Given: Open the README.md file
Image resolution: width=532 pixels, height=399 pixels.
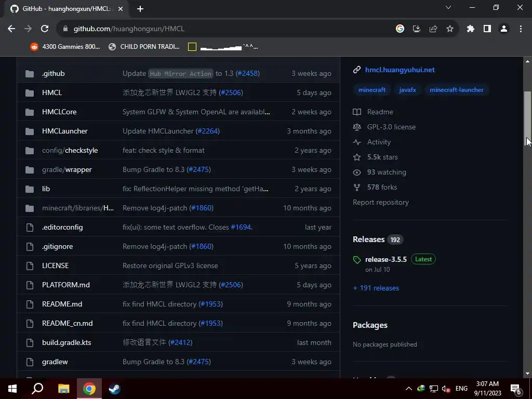Looking at the screenshot, I should click(x=62, y=304).
